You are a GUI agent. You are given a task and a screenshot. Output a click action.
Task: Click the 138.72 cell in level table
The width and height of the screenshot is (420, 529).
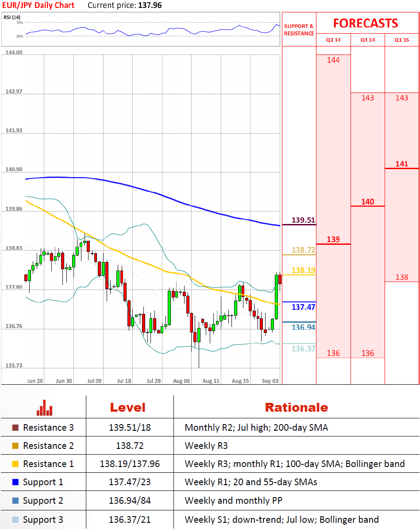click(x=130, y=446)
